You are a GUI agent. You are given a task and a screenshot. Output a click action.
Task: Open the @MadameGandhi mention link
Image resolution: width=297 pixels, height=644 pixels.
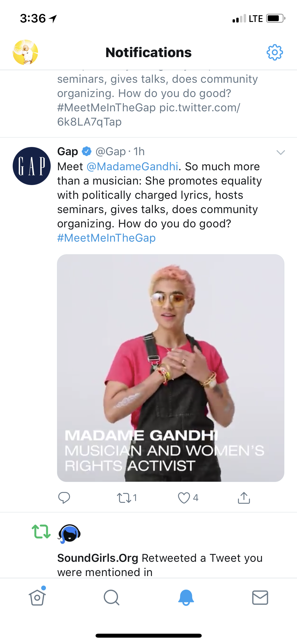pyautogui.click(x=132, y=167)
